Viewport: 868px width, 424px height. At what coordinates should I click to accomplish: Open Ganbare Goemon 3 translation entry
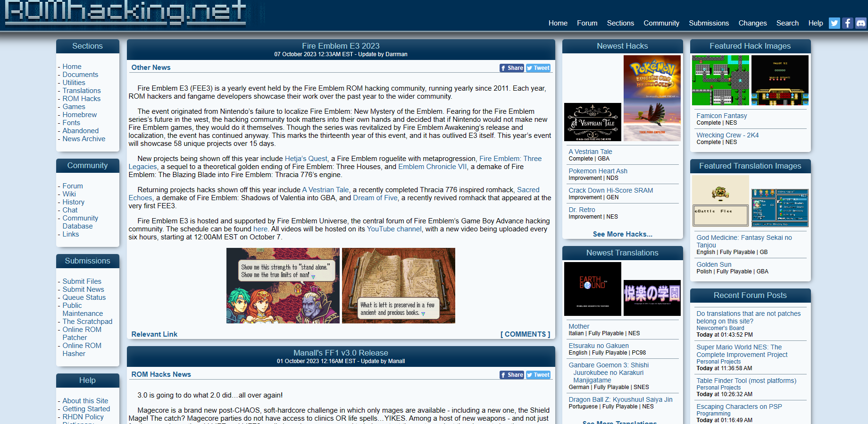click(x=609, y=373)
